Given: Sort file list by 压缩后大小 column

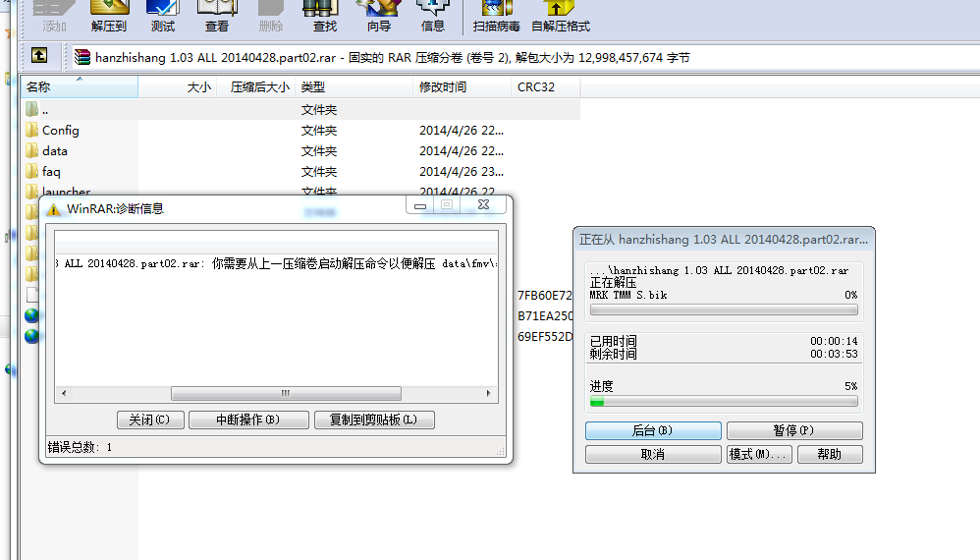Looking at the screenshot, I should (256, 86).
